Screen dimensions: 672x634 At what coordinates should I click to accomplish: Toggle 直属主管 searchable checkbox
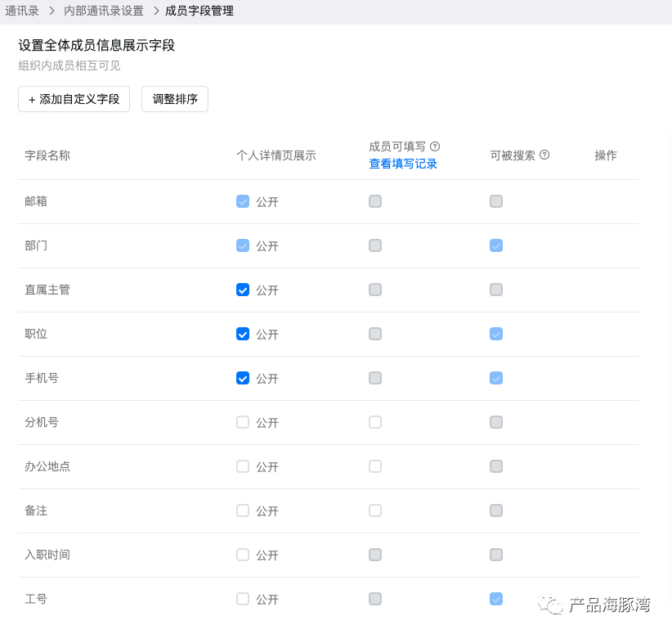pyautogui.click(x=496, y=290)
